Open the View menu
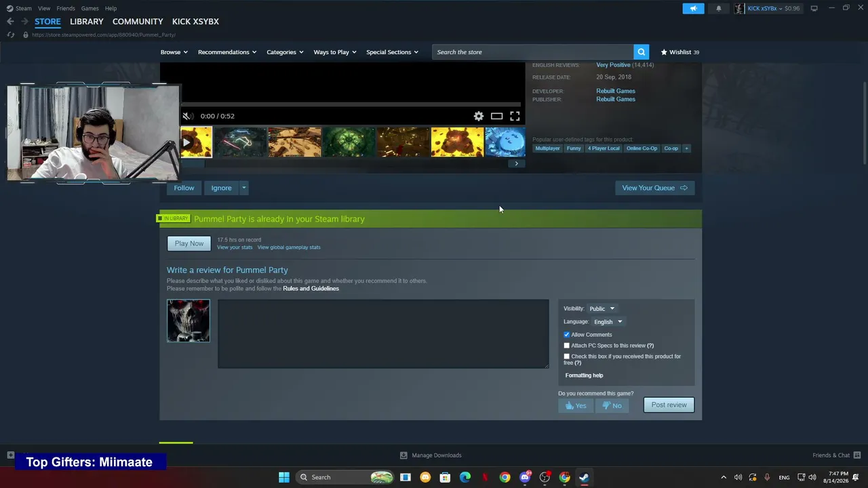The image size is (868, 488). pos(44,8)
